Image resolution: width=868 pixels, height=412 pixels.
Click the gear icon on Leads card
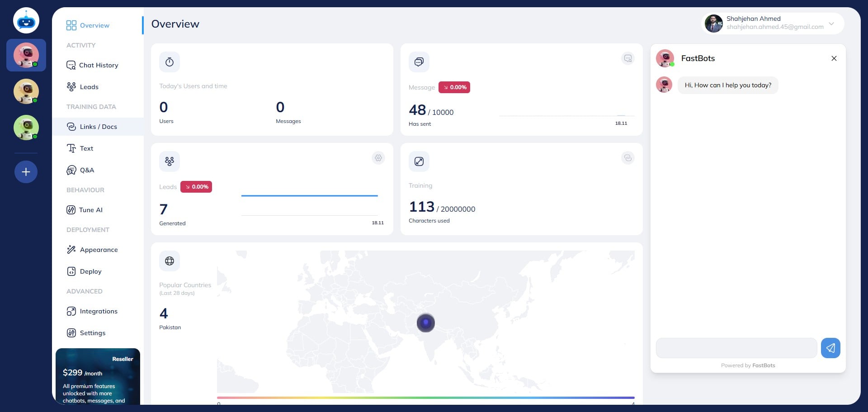378,158
